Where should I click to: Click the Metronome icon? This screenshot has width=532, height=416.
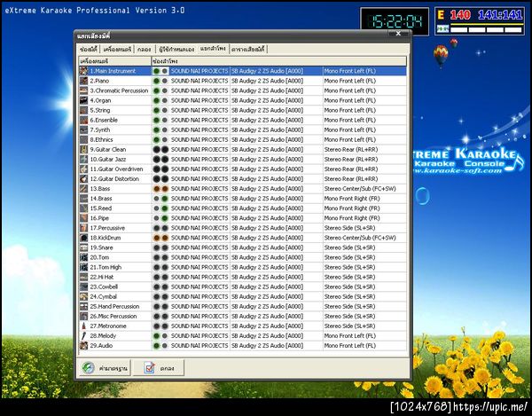pos(83,326)
